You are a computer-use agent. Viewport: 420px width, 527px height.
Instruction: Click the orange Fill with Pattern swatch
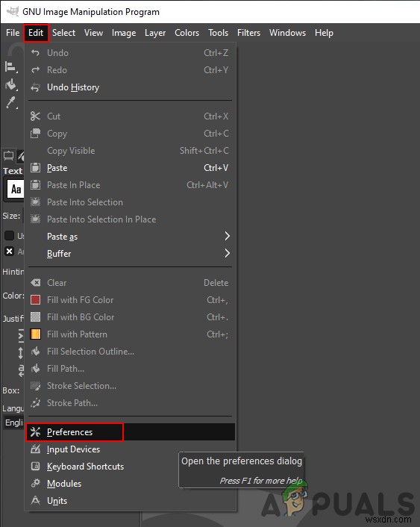(35, 334)
